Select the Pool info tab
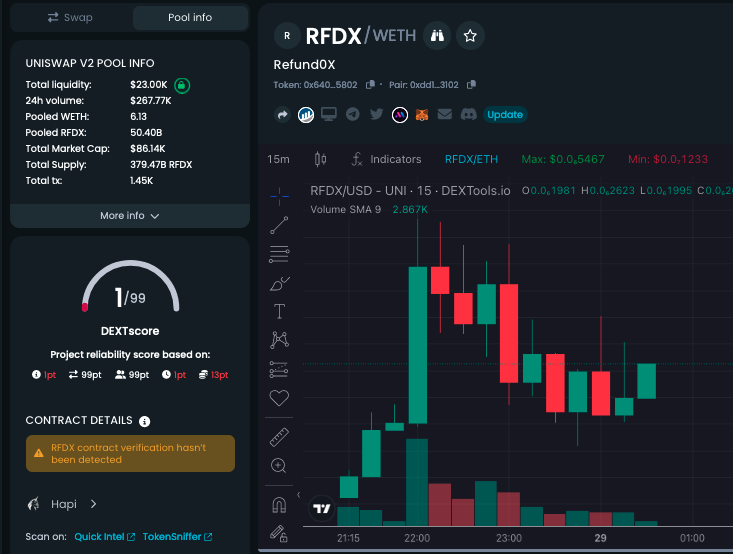The height and width of the screenshot is (554, 733). pos(190,18)
